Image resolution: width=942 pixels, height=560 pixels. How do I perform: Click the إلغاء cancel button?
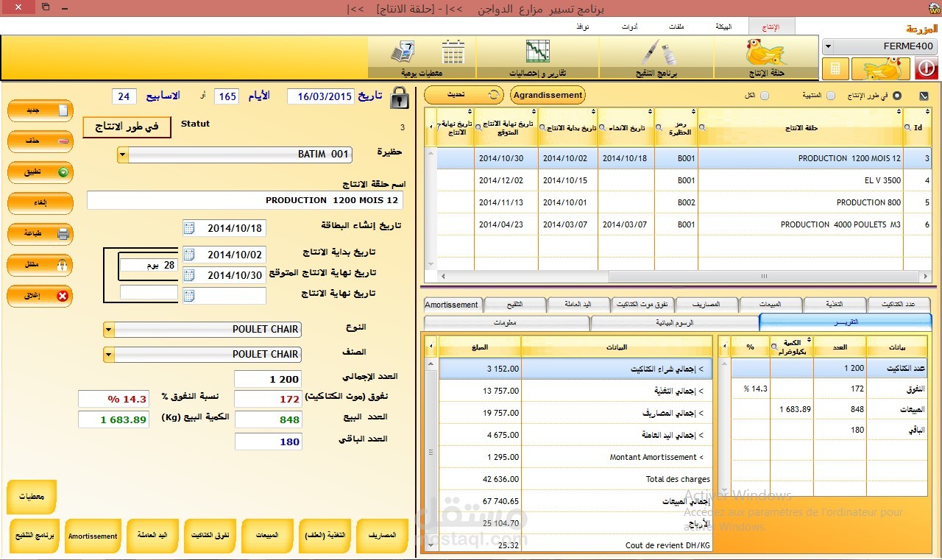tap(40, 203)
